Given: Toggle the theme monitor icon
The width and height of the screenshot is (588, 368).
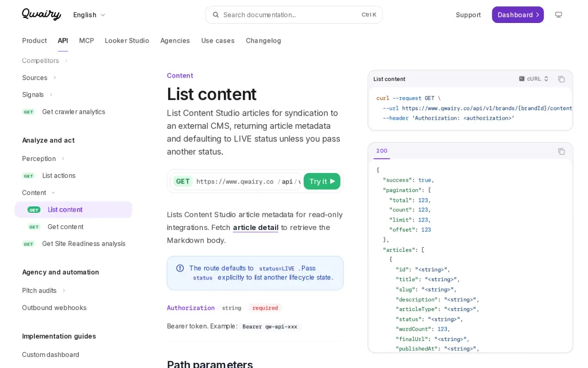Looking at the screenshot, I should (558, 15).
